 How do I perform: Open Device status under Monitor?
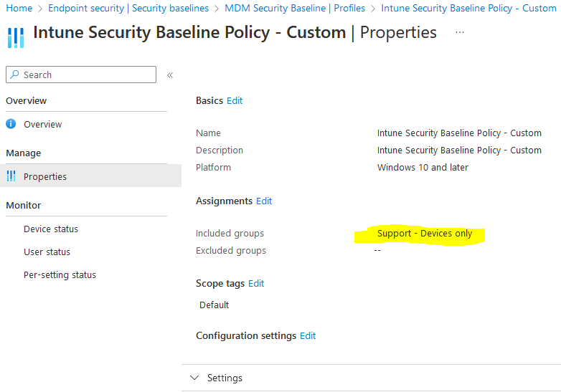tap(51, 229)
